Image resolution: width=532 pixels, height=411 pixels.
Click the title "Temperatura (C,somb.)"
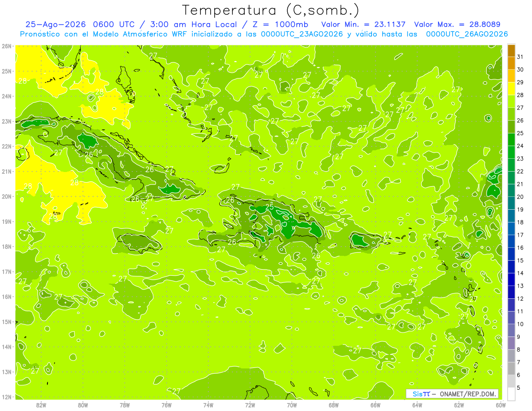coord(271,10)
